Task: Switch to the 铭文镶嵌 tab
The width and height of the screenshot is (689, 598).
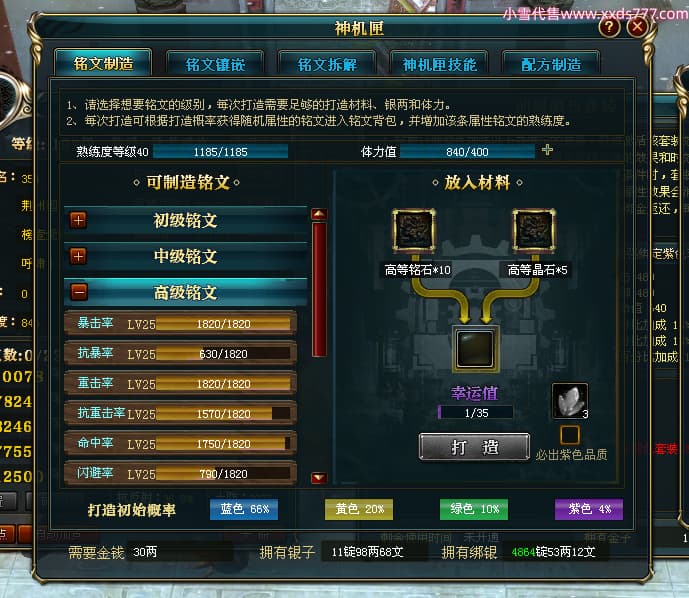Action: (215, 64)
